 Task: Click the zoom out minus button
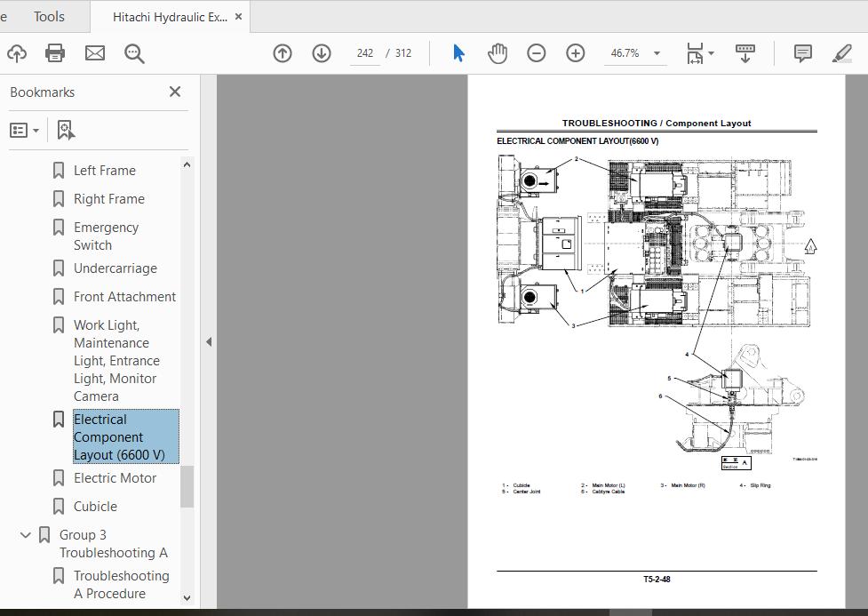pos(537,53)
